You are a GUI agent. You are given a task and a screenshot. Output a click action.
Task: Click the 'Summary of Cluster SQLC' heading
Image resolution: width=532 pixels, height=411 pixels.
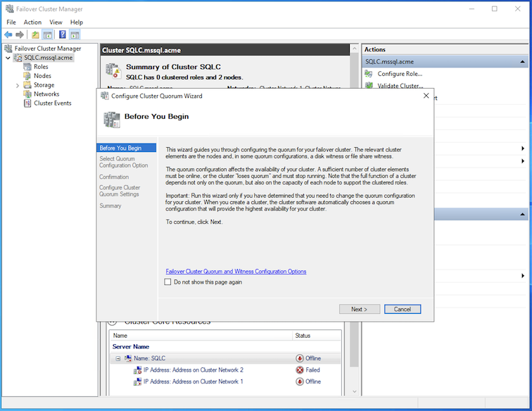pyautogui.click(x=173, y=67)
